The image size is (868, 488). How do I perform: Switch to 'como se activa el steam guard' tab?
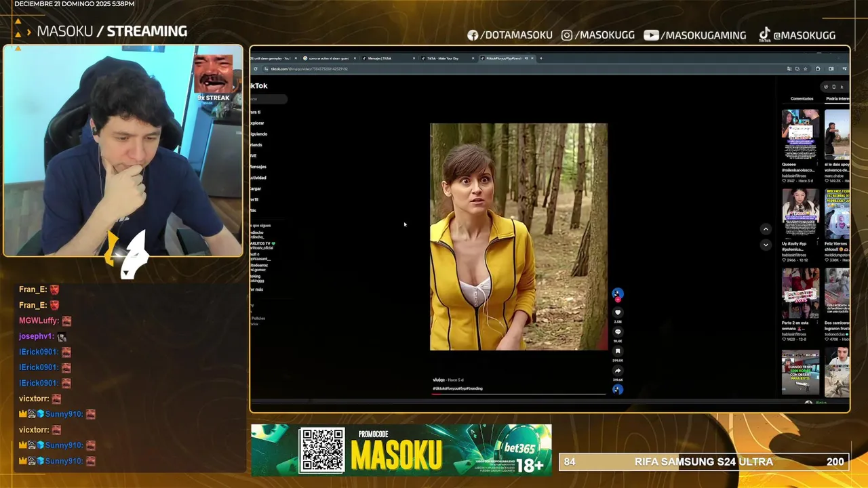tap(330, 58)
